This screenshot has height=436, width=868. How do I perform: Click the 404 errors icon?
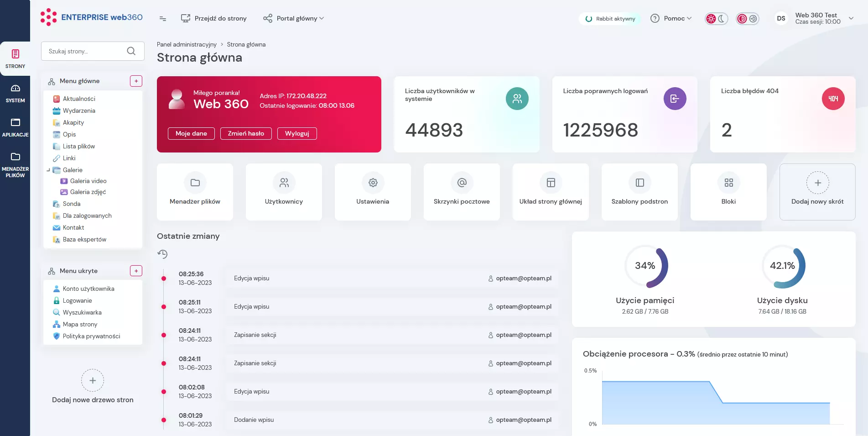(833, 99)
